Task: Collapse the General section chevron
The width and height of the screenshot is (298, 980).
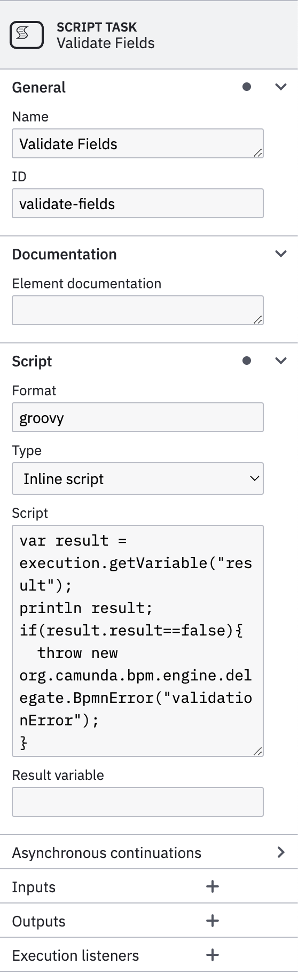Action: (x=281, y=87)
